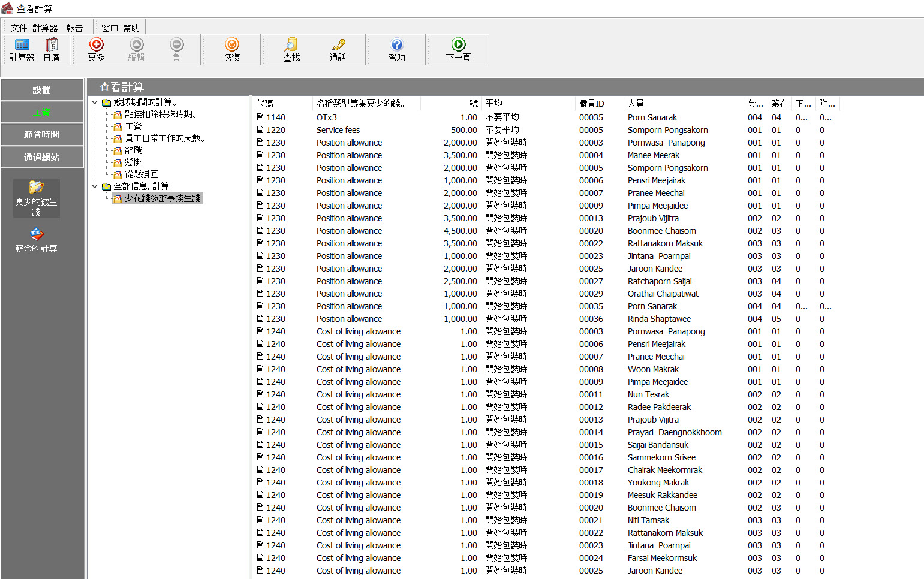The height and width of the screenshot is (579, 924).
Task: Click the app icon in title bar
Action: [7, 8]
